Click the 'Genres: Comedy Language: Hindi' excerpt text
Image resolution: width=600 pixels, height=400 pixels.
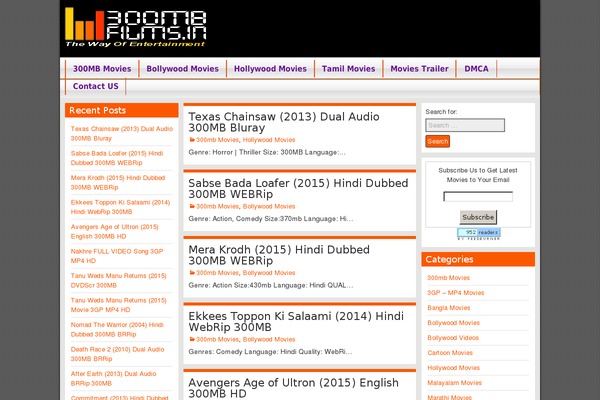(270, 352)
